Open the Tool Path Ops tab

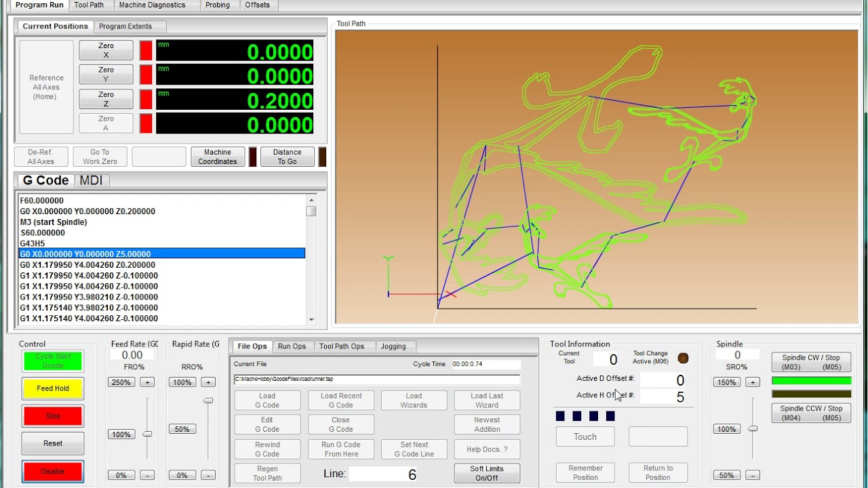click(342, 346)
